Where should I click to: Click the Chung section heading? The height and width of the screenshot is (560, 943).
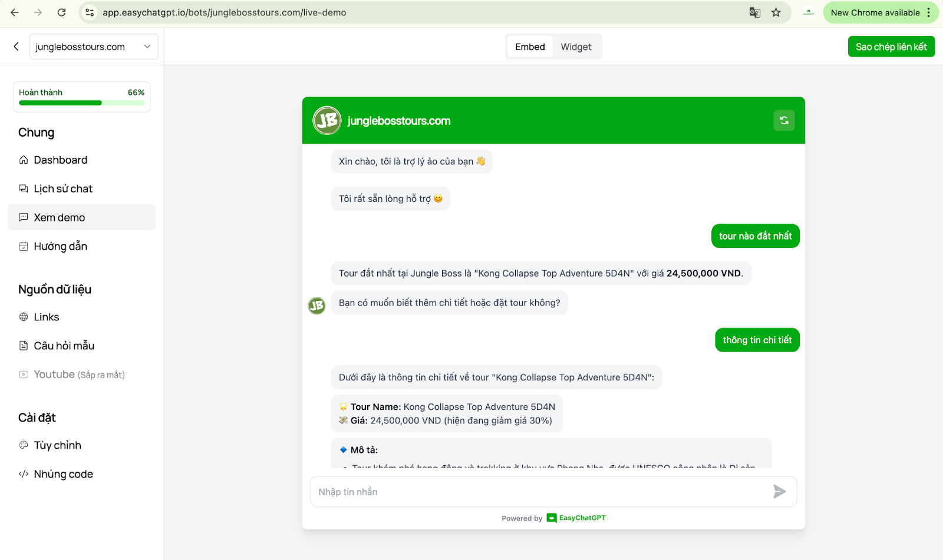tap(36, 132)
